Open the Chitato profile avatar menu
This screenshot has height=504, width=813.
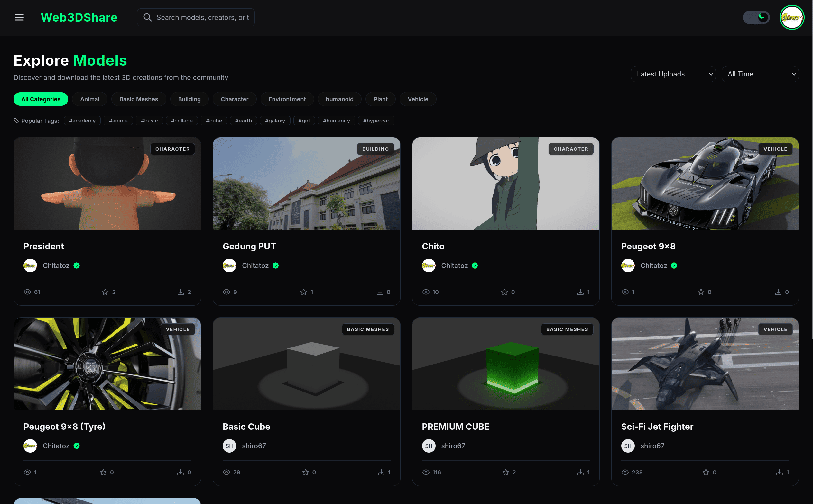point(792,17)
